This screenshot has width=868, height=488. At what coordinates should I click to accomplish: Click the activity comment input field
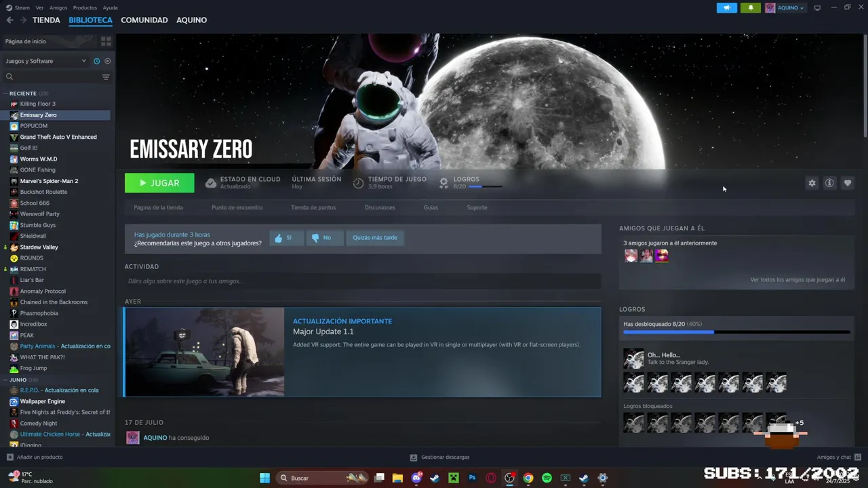coord(363,281)
